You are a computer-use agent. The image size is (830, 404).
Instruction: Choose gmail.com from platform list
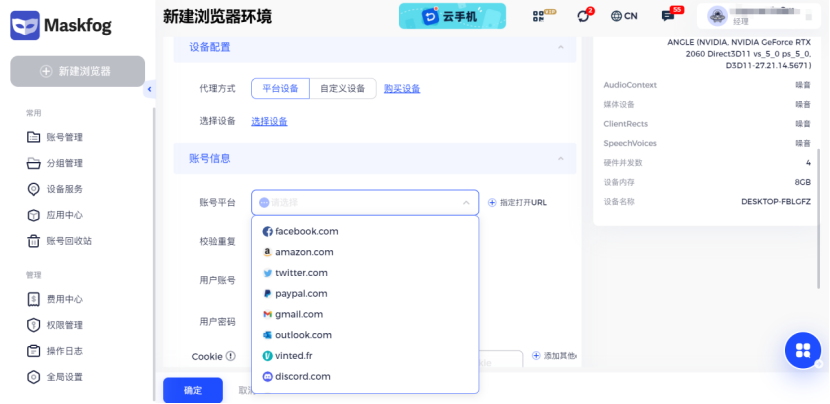click(x=365, y=315)
